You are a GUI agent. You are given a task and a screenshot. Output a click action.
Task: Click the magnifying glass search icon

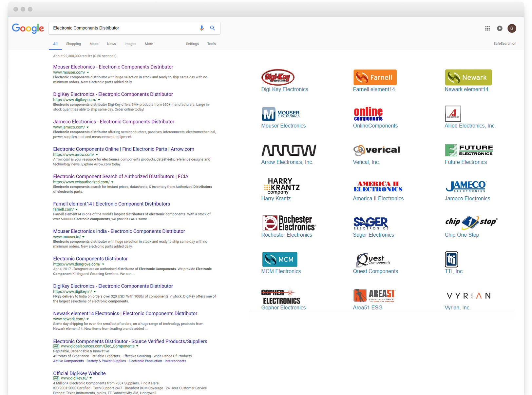point(213,28)
